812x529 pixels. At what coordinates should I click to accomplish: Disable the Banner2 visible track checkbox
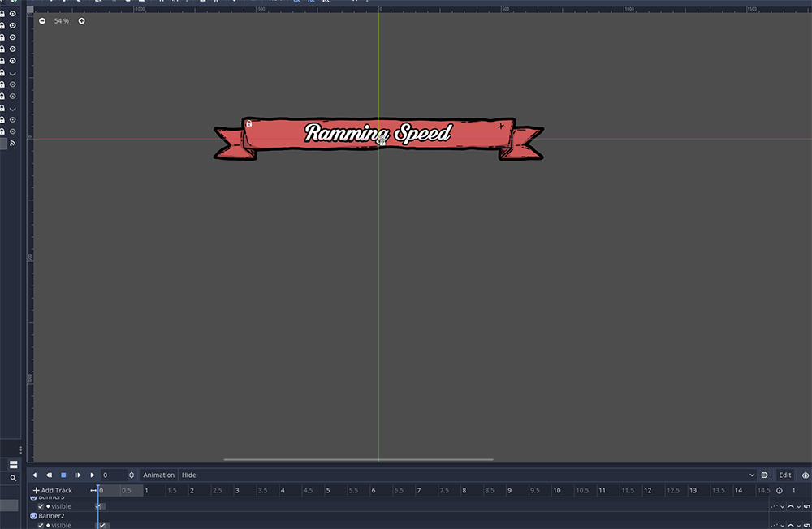pos(41,525)
